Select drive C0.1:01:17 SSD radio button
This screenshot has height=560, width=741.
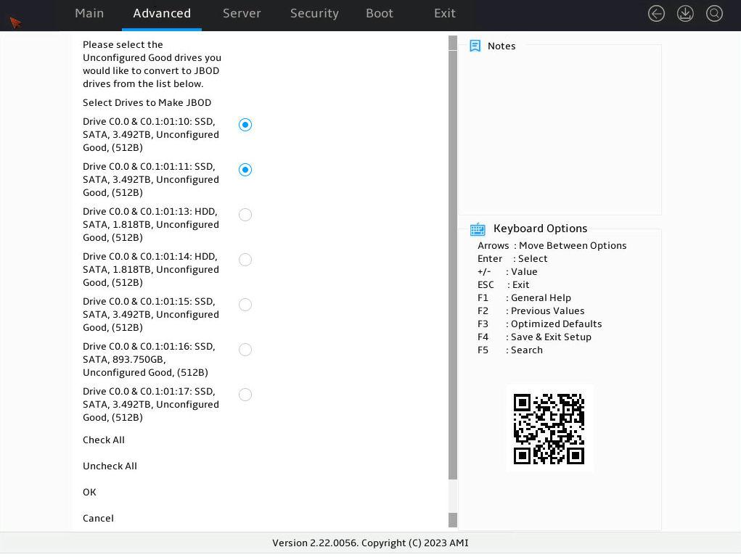click(245, 395)
